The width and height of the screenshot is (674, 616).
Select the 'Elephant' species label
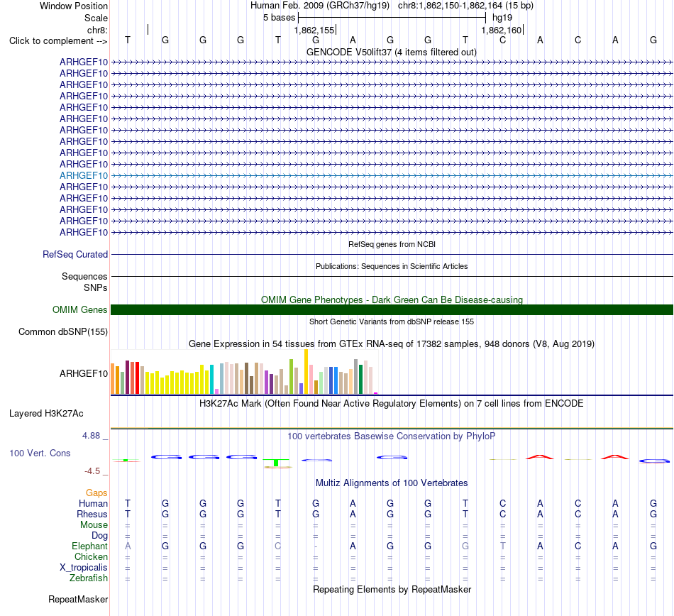89,546
